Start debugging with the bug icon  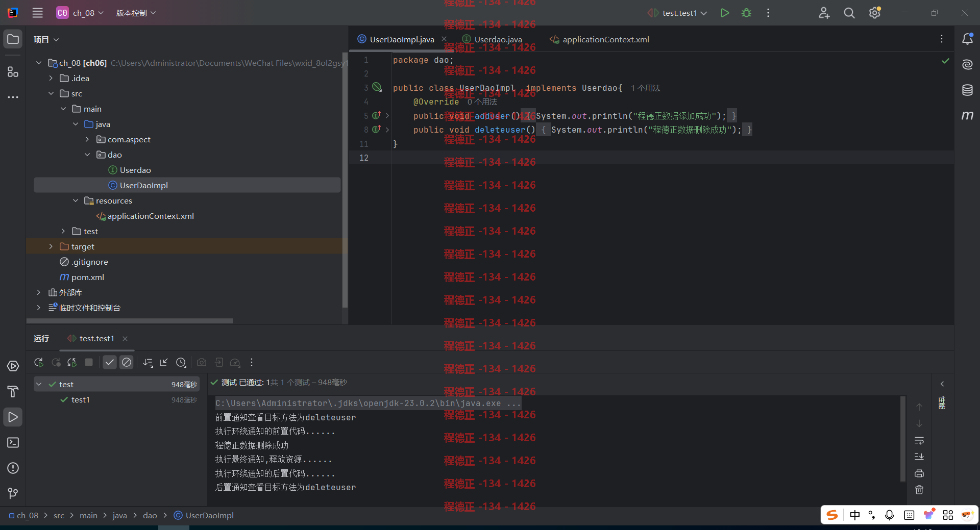click(x=746, y=13)
